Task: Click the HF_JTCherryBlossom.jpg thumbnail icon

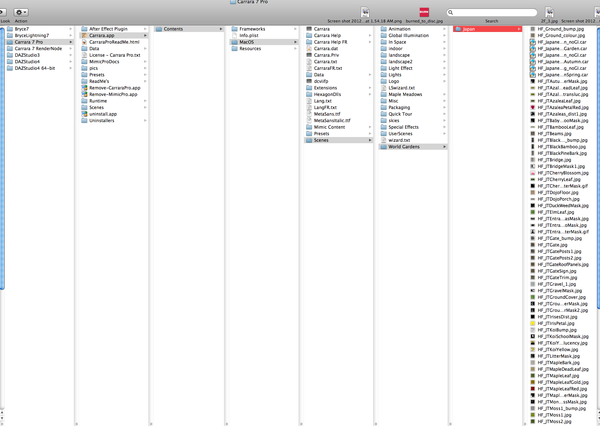Action: (x=533, y=173)
